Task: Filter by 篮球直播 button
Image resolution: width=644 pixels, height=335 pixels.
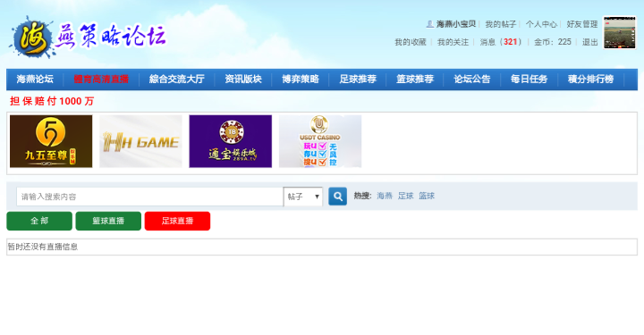Action: coord(108,221)
